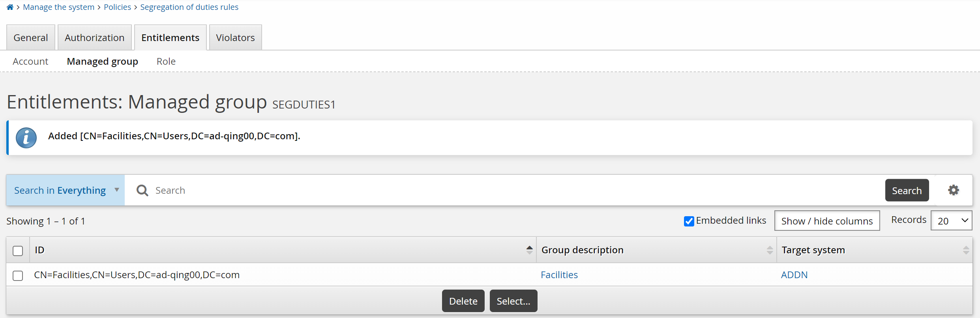Click into the Search text field

click(513, 190)
